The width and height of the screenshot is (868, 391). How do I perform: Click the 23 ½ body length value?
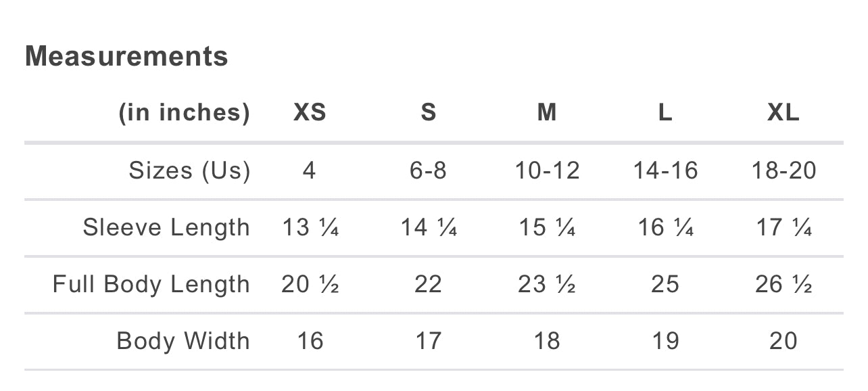(547, 284)
